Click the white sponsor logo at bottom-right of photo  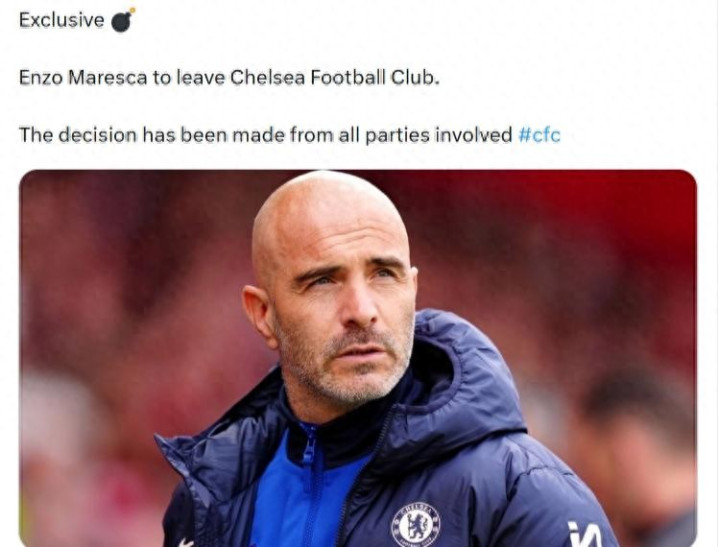point(584,534)
